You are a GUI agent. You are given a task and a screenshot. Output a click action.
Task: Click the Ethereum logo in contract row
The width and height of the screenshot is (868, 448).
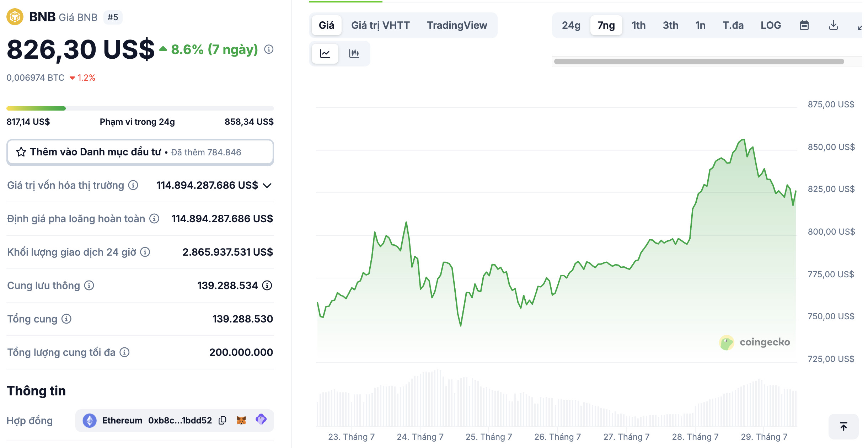pyautogui.click(x=90, y=421)
